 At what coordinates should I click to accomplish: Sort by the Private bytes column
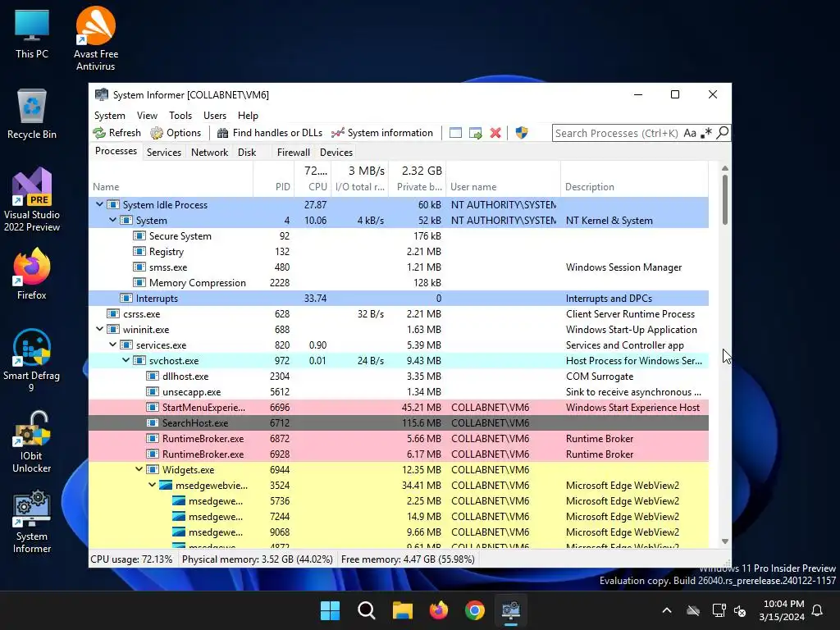click(417, 179)
